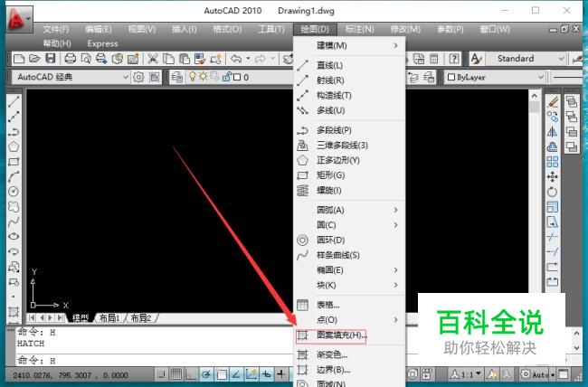Choose 图案填充(H)... from Draw menu

point(349,335)
